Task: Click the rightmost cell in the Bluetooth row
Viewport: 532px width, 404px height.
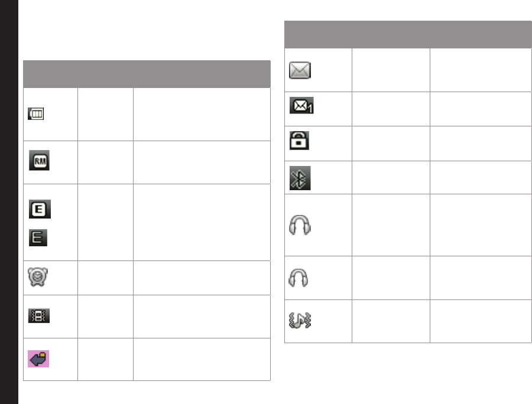Action: coord(480,178)
